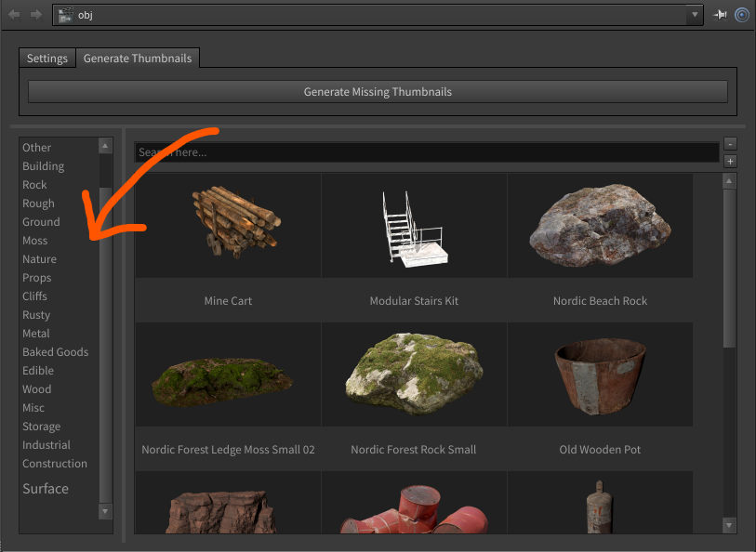Click the Mine Cart label
Screen dimensions: 756x552
coord(228,301)
